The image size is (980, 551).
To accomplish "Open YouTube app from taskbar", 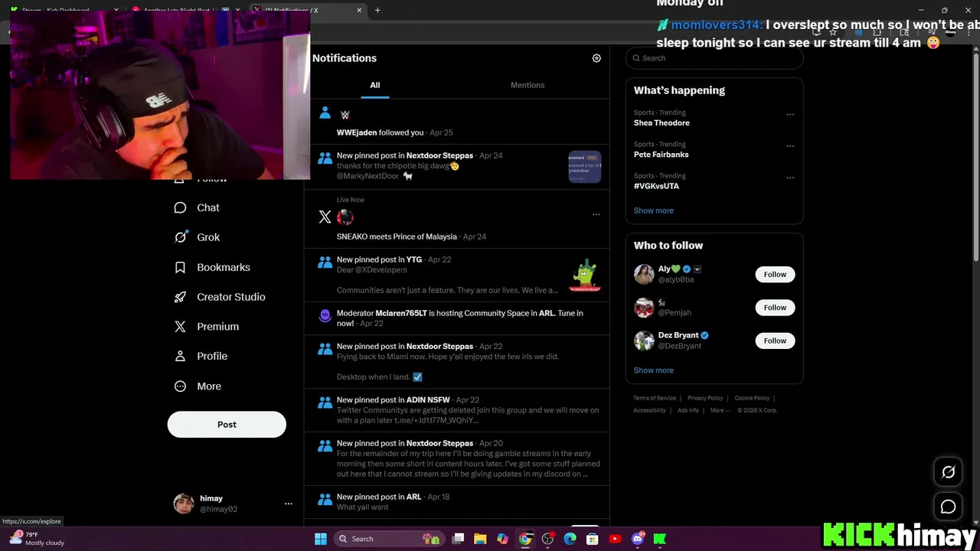I will pos(615,539).
